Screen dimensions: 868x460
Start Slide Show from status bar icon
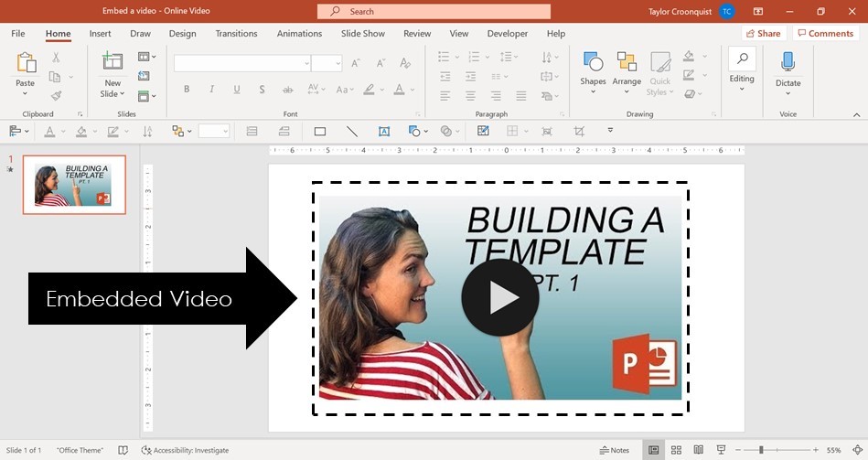(722, 450)
